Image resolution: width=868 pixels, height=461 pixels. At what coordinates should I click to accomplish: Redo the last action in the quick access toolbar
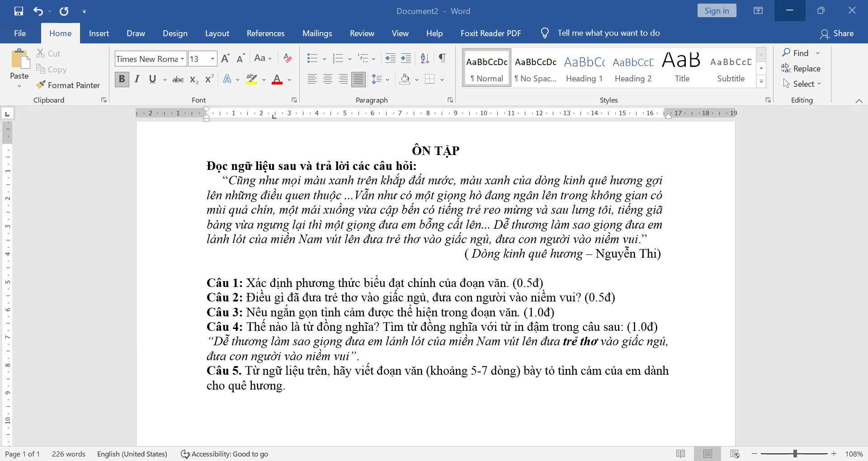click(64, 11)
